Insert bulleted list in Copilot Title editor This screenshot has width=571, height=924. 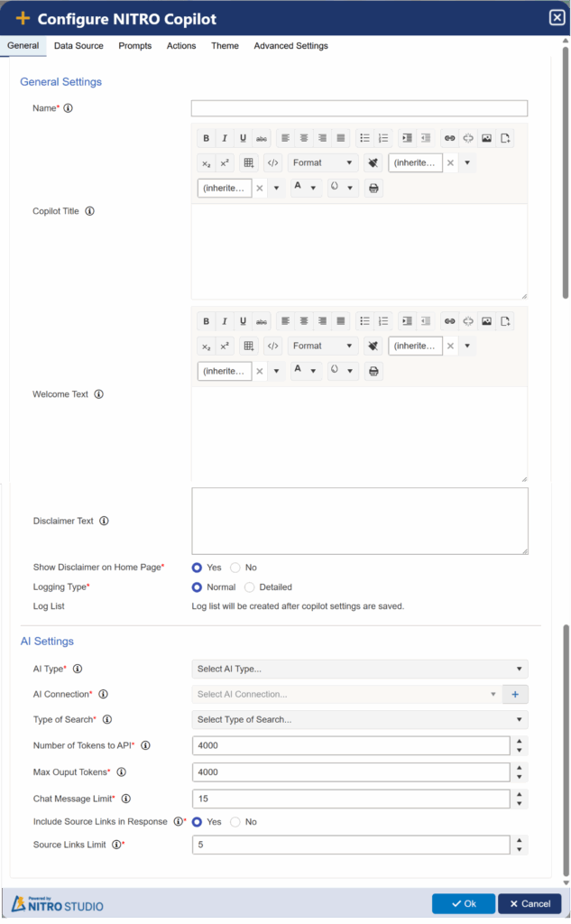point(364,138)
